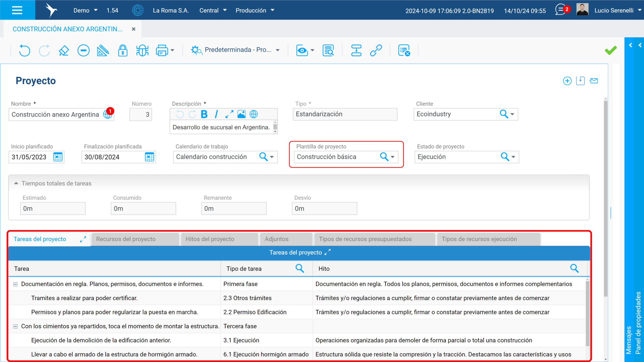This screenshot has height=362, width=644.
Task: Apply italic in Descripción editor
Action: click(216, 114)
